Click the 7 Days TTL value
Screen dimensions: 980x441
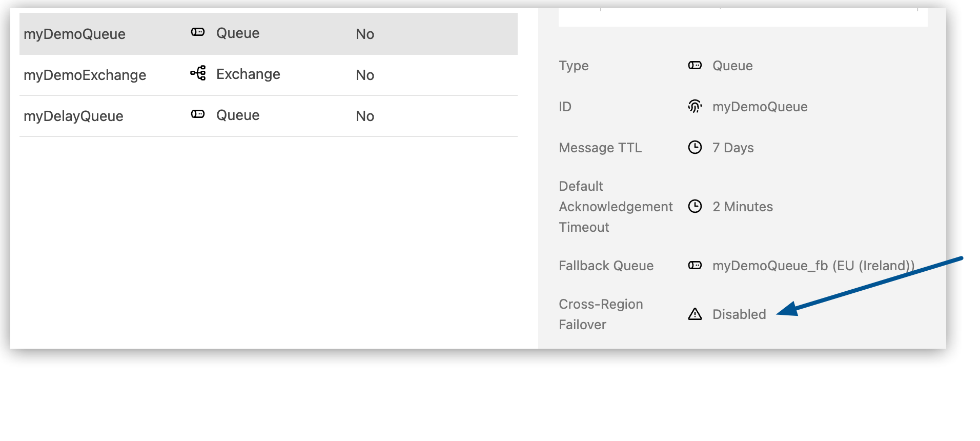pyautogui.click(x=733, y=148)
